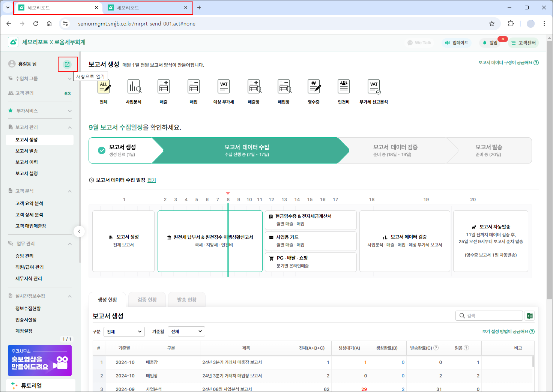Export the table with the Excel icon

pyautogui.click(x=529, y=316)
